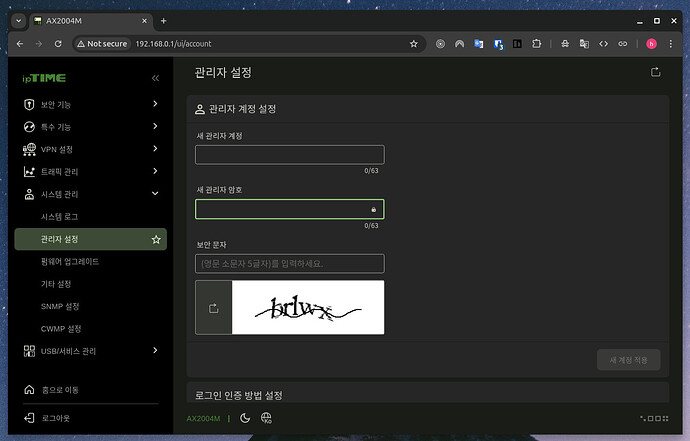Open 기타 설정 menu item
Screen dimensions: 690x441
pos(56,284)
